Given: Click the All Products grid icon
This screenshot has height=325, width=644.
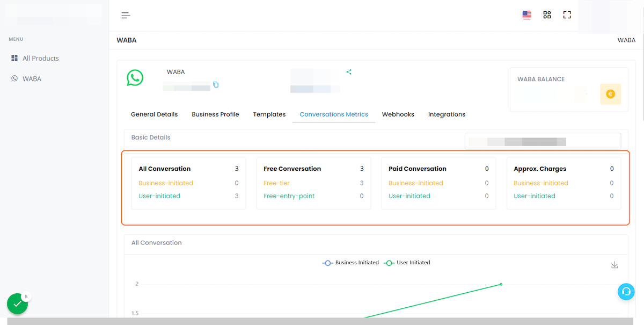Looking at the screenshot, I should (x=14, y=58).
